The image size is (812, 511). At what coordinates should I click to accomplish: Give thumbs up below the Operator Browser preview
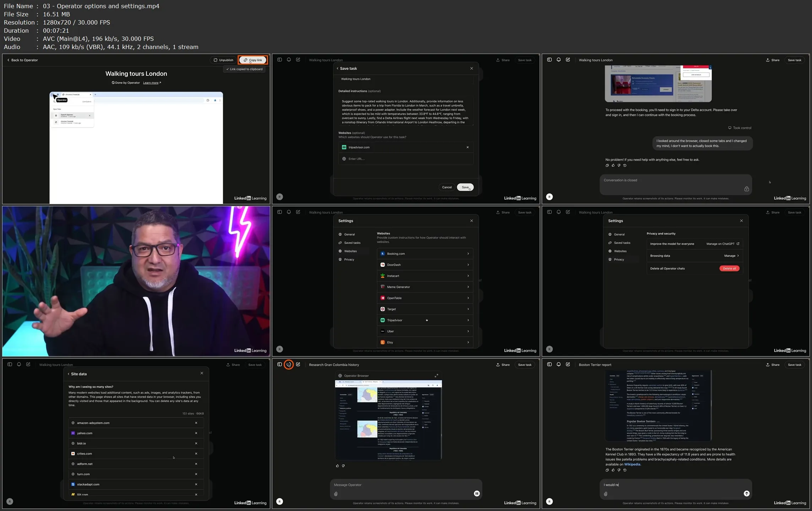click(x=337, y=466)
